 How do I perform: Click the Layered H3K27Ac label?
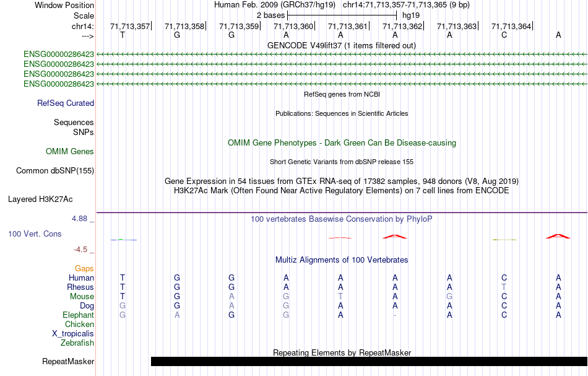point(40,199)
